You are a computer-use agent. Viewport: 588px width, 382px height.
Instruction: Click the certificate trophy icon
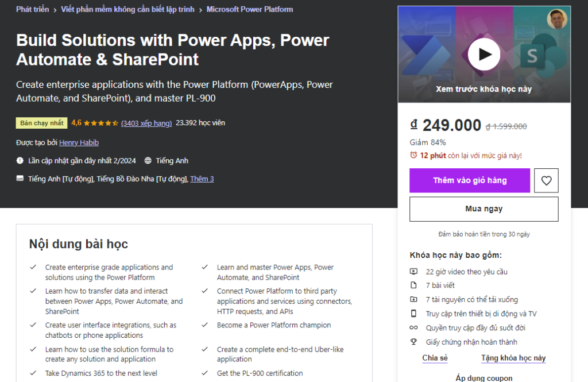click(413, 342)
